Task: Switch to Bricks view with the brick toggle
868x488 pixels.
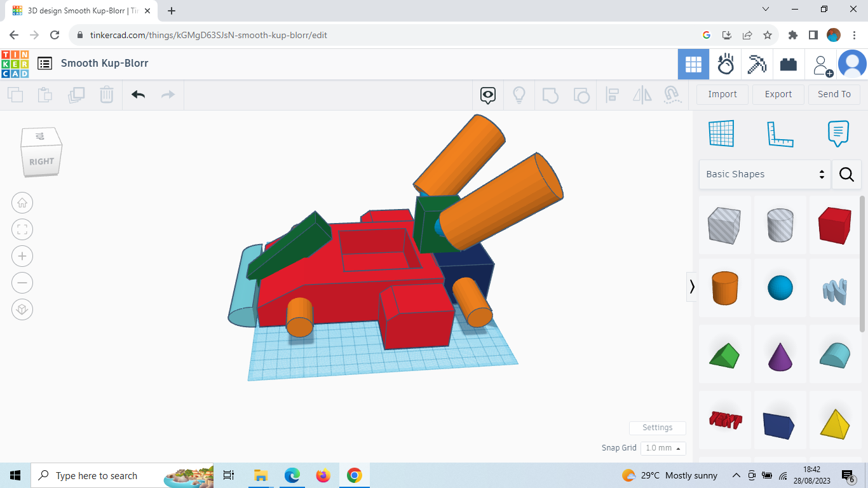Action: (x=788, y=64)
